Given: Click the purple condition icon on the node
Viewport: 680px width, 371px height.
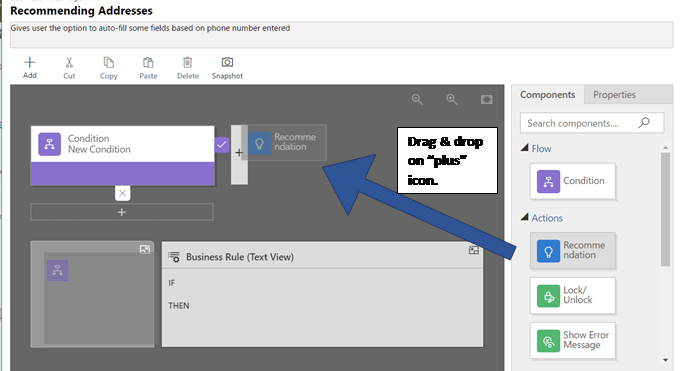Looking at the screenshot, I should [x=49, y=144].
